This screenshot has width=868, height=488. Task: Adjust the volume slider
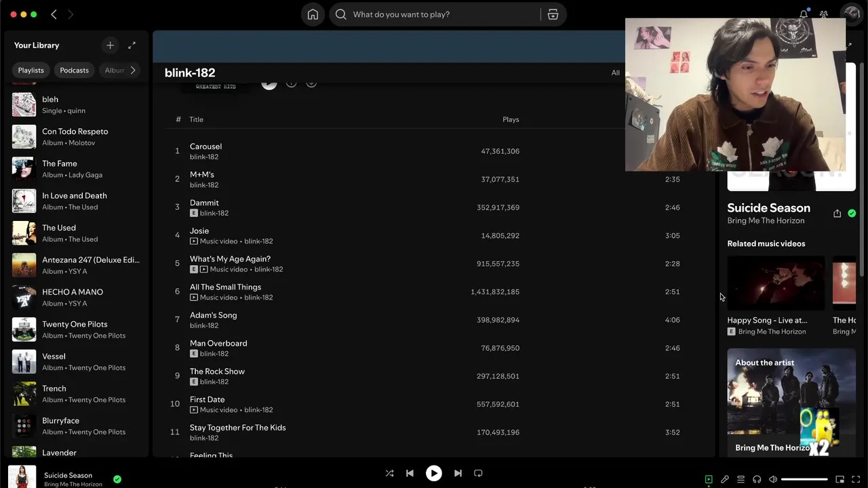(804, 479)
